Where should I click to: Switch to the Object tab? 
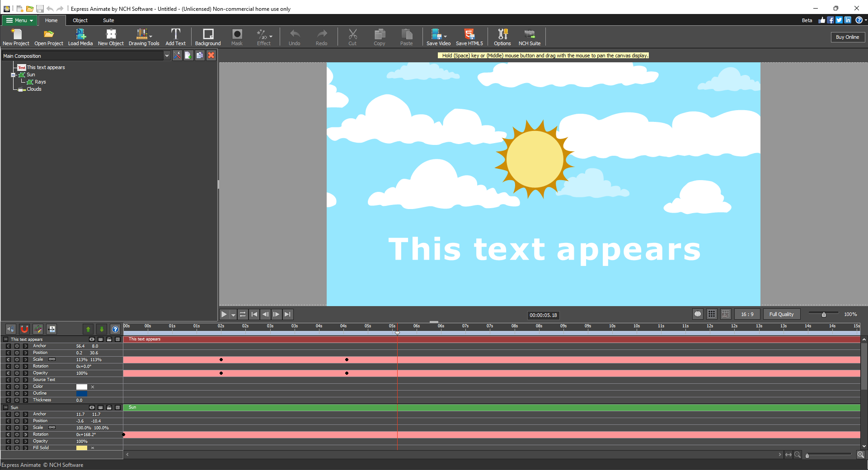click(80, 20)
